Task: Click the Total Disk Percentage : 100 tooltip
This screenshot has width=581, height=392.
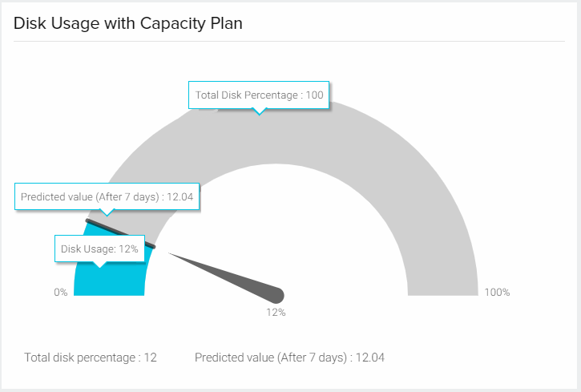Action: [x=259, y=95]
